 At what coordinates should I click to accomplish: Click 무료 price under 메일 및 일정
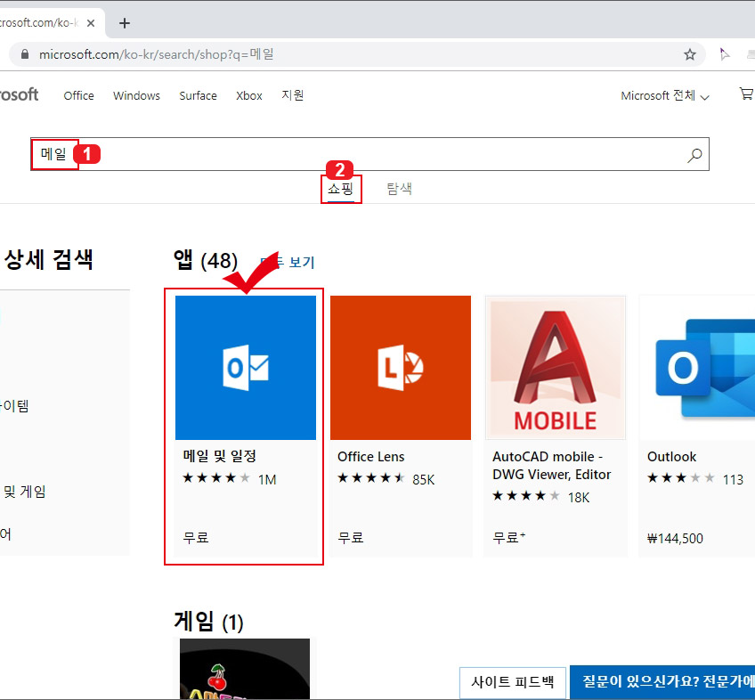click(196, 537)
